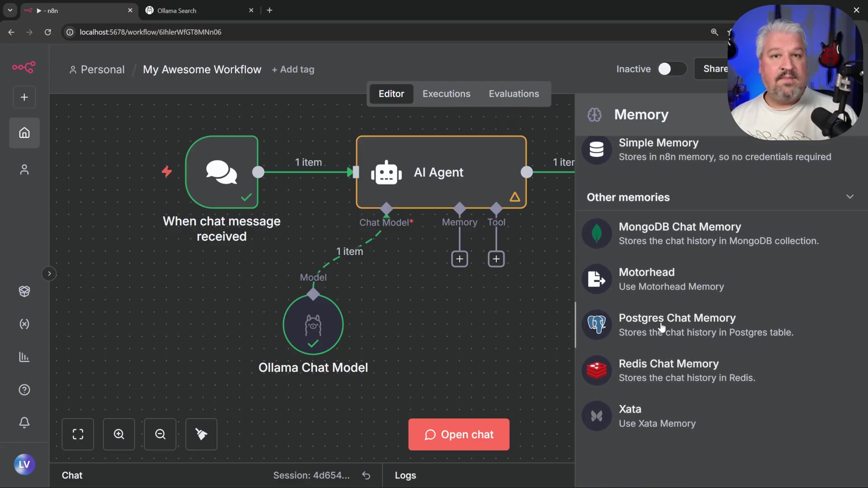Open the notifications bell icon
This screenshot has height=488, width=868.
(x=24, y=422)
